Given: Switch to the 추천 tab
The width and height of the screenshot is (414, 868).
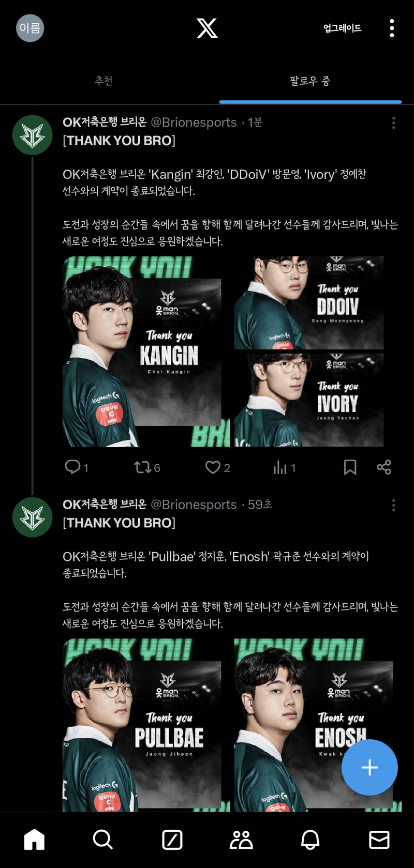Looking at the screenshot, I should [x=103, y=81].
